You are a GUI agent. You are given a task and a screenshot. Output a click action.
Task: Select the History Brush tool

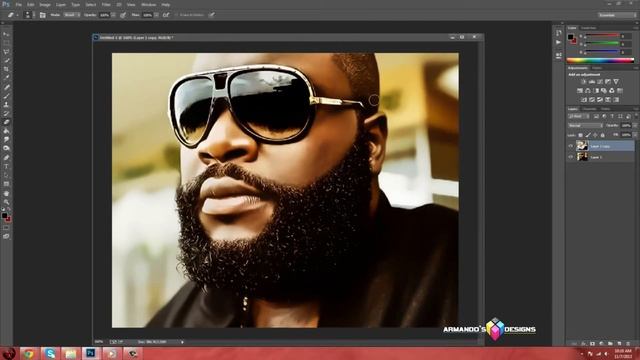(6, 113)
